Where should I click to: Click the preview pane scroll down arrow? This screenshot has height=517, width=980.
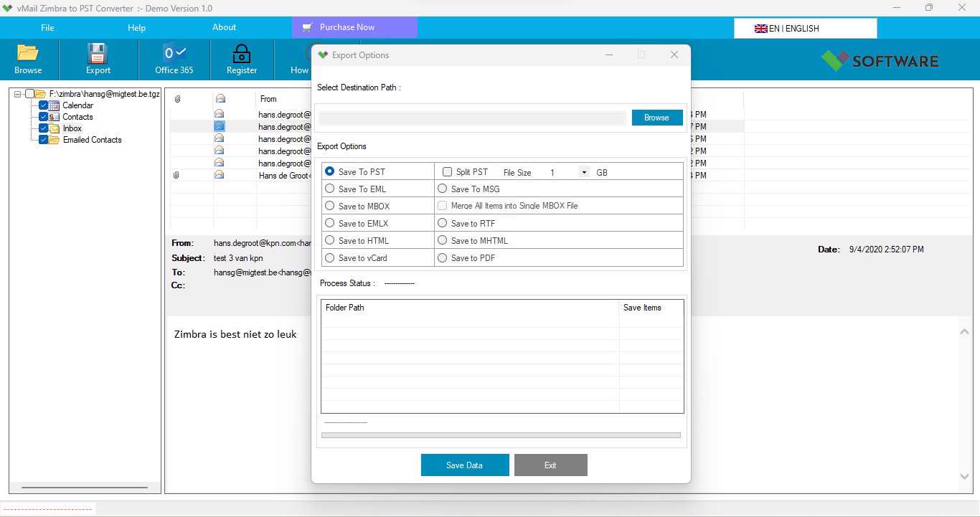[x=965, y=477]
